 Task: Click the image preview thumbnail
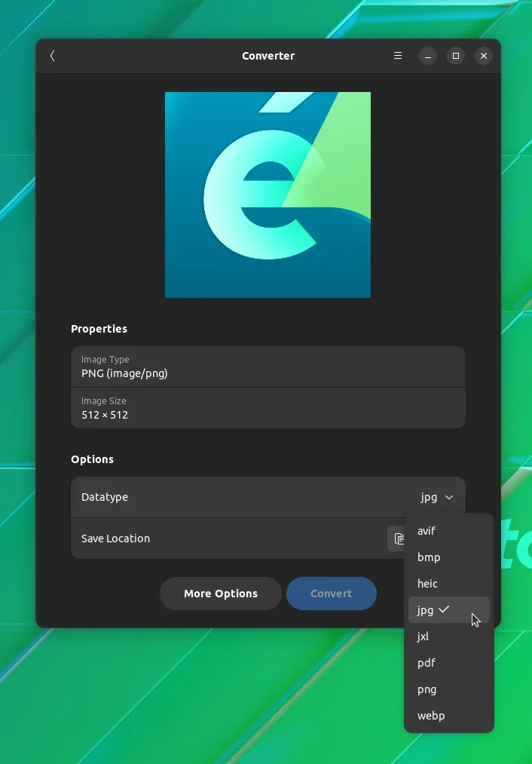click(x=268, y=195)
